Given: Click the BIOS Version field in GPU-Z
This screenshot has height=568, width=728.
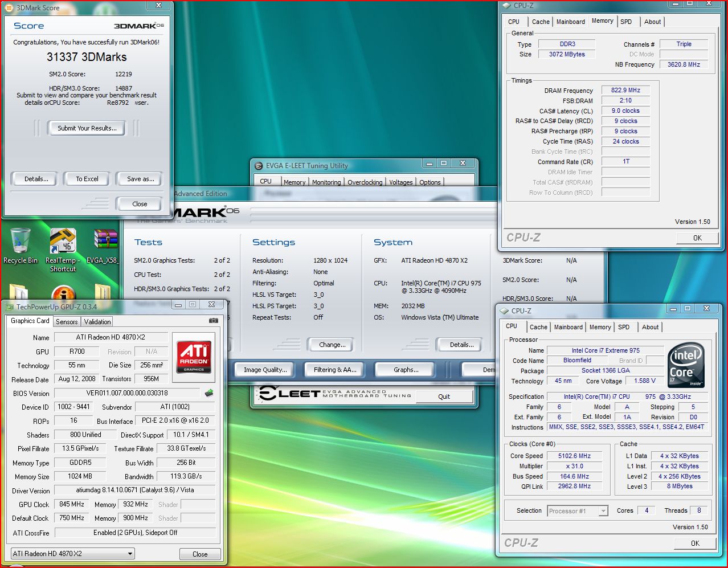Looking at the screenshot, I should [128, 393].
